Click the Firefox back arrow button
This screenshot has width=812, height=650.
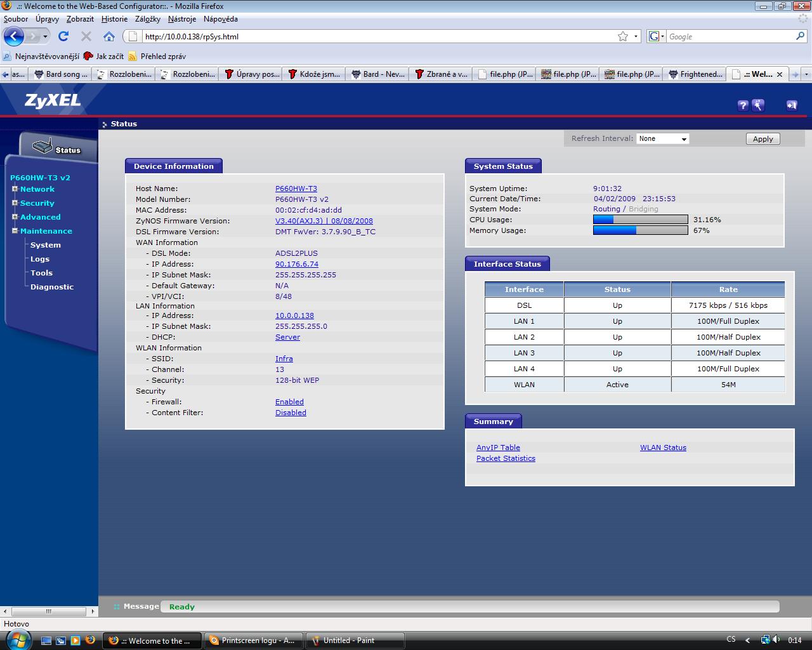(x=14, y=36)
